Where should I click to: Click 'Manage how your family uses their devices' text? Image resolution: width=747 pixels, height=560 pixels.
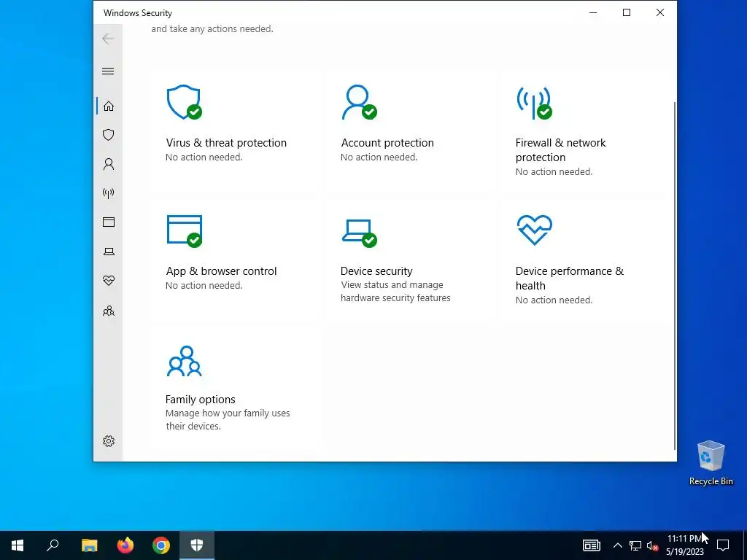tap(228, 419)
